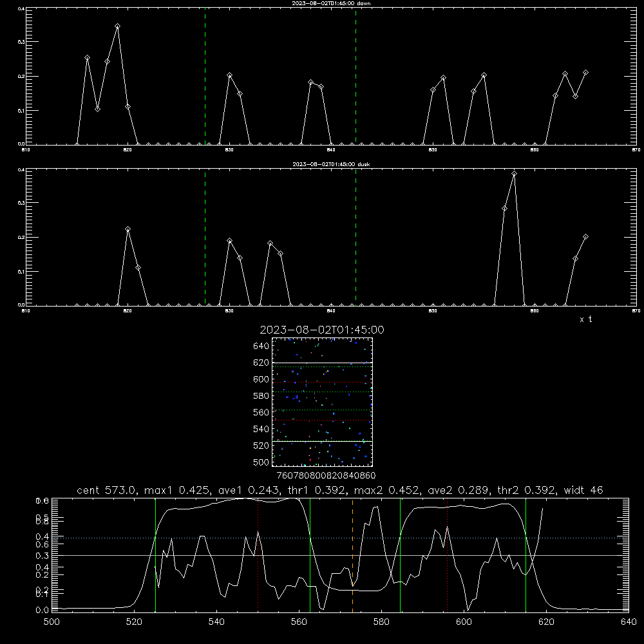Viewport: 644px width, 644px height.
Task: Click the '760780800820840860' x-axis label under the image
Action: (326, 475)
